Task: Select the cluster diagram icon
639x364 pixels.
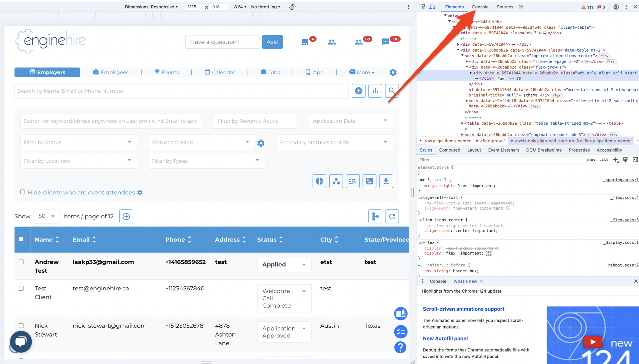Action: [x=336, y=181]
